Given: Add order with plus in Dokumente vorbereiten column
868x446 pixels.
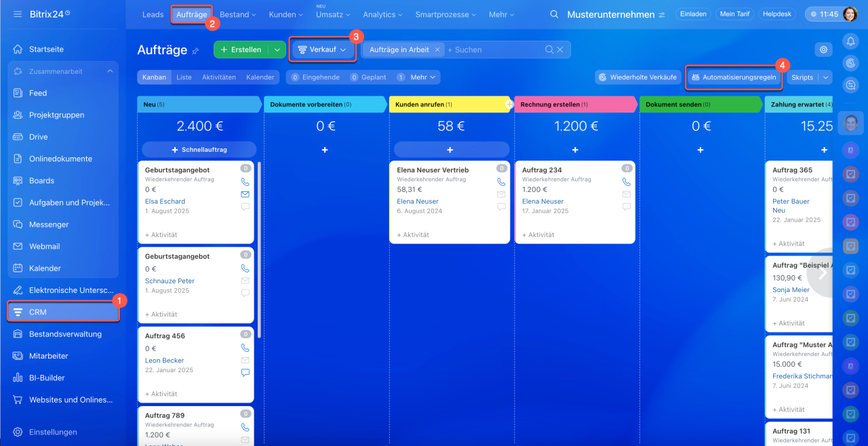Looking at the screenshot, I should 325,150.
